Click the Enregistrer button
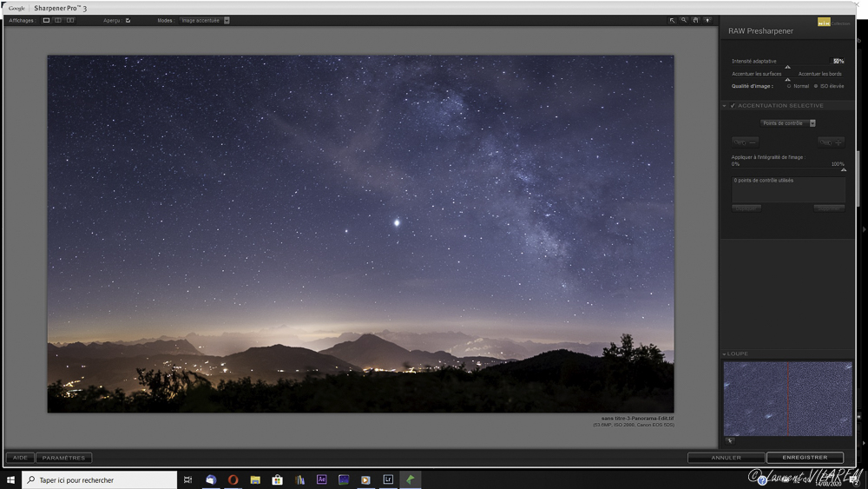The height and width of the screenshot is (489, 868). (805, 458)
